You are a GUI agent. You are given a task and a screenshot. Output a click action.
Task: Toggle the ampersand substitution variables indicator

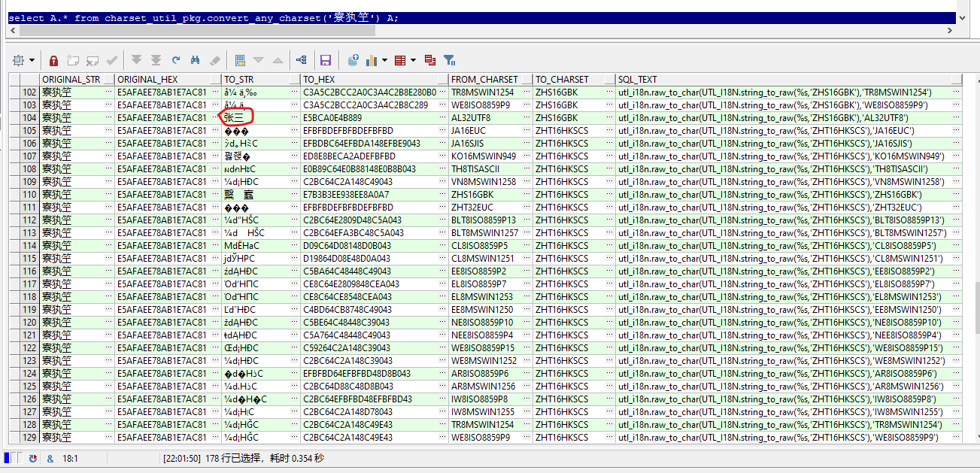click(50, 458)
